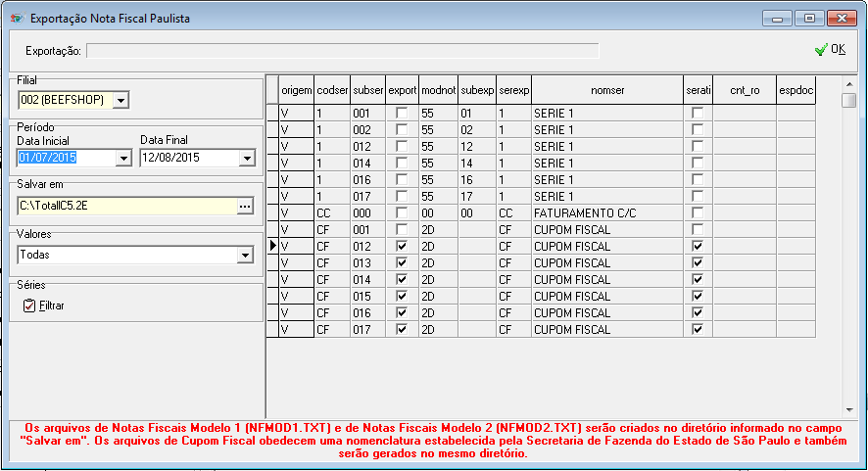Select subser cell 015 of CUPOM FISCAL
Viewport: 868px width, 471px height.
coord(368,296)
